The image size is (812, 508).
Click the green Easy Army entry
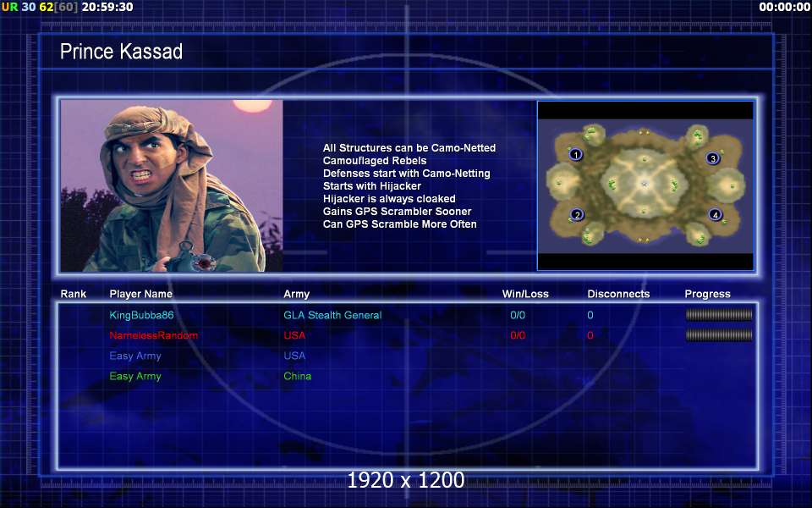(135, 376)
